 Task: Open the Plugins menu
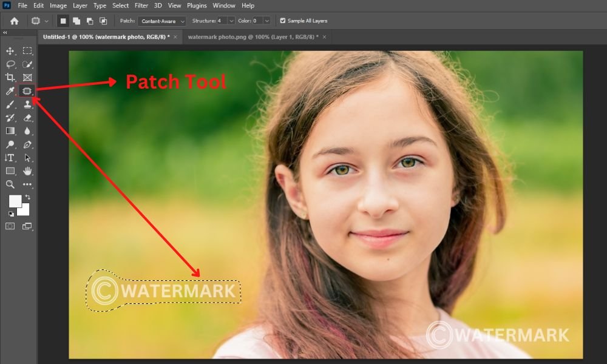coord(197,5)
